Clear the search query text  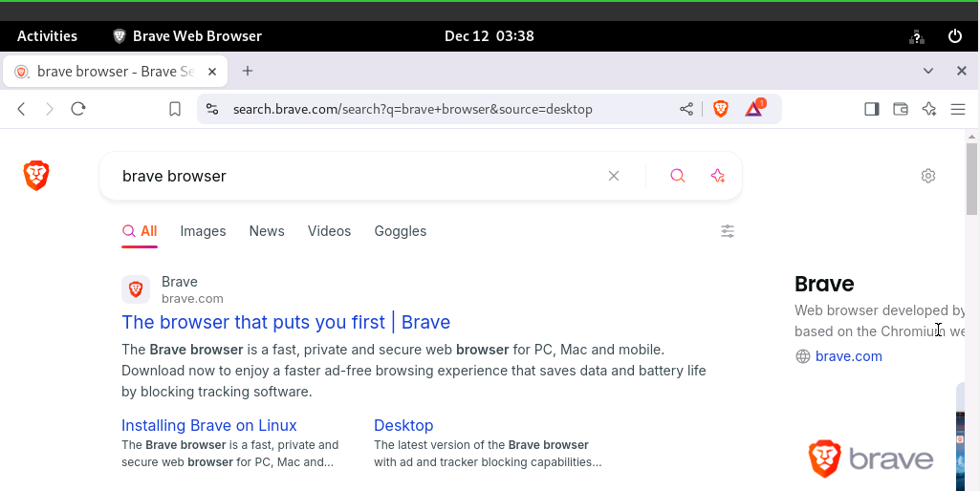pyautogui.click(x=614, y=176)
